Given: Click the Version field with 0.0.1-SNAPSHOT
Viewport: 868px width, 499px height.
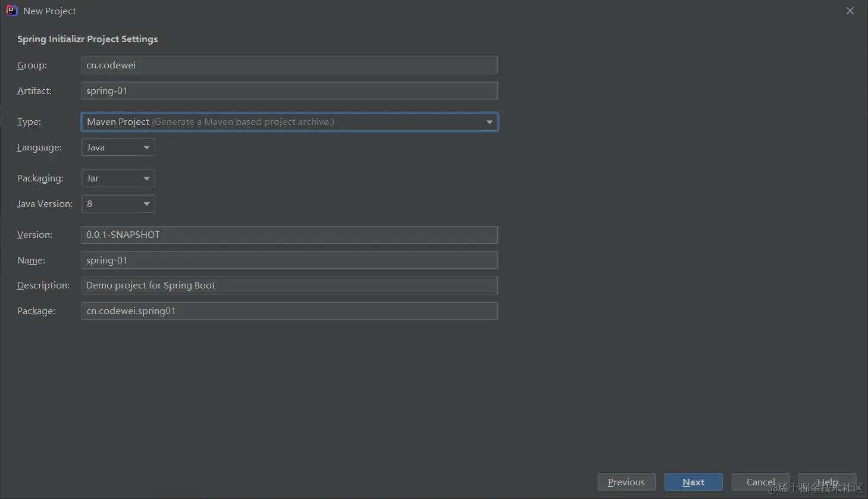Looking at the screenshot, I should click(x=290, y=235).
